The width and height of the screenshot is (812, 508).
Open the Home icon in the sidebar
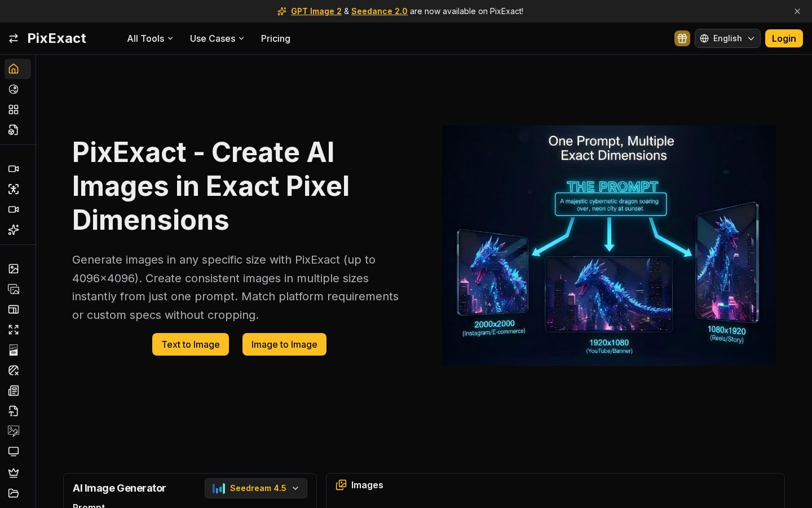(14, 69)
